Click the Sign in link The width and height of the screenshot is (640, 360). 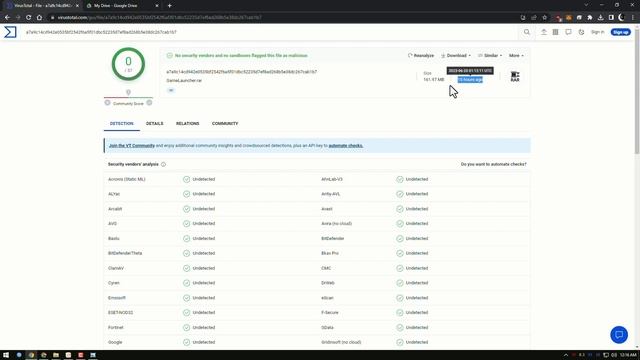[x=598, y=32]
